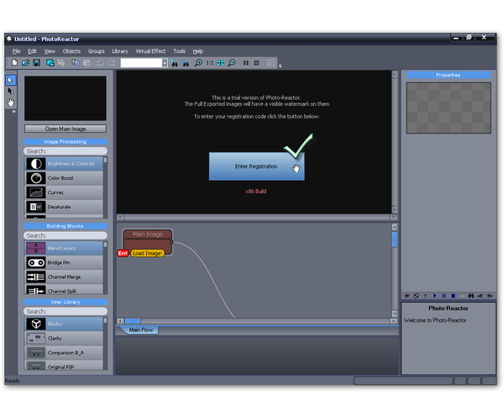Viewport: 504px width, 420px height.
Task: Click the red-slashed icon under Properties
Action: click(407, 296)
